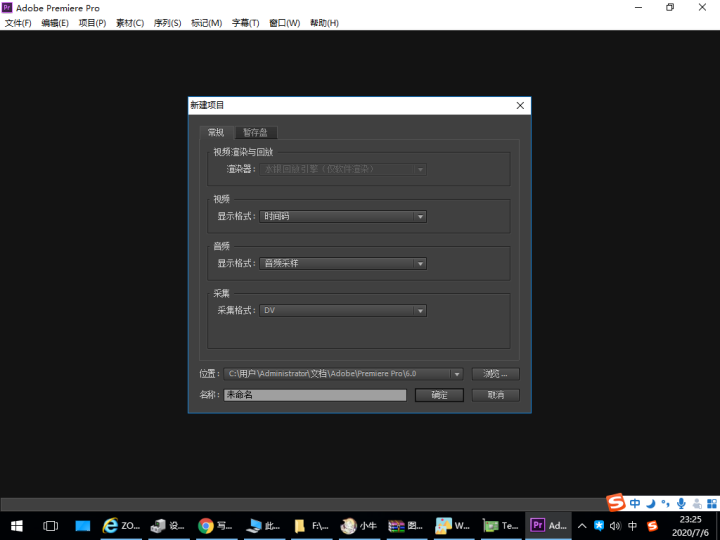Toggle Sogou punctuation mode icon
The image size is (720, 540).
tap(665, 503)
